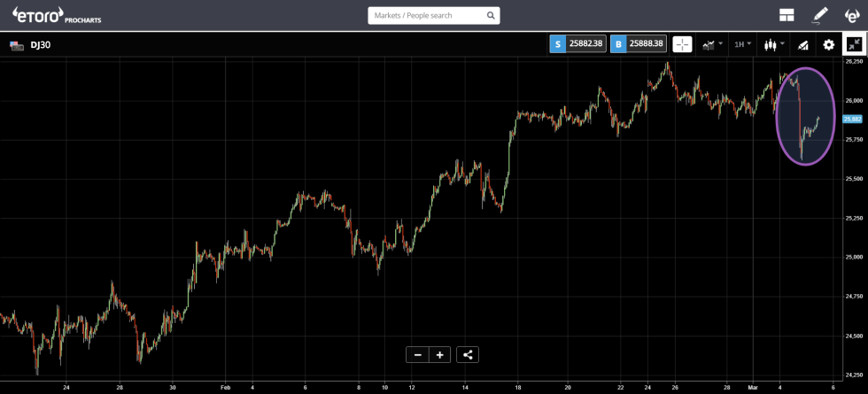Click the Sell button at 25882.38

pyautogui.click(x=577, y=44)
